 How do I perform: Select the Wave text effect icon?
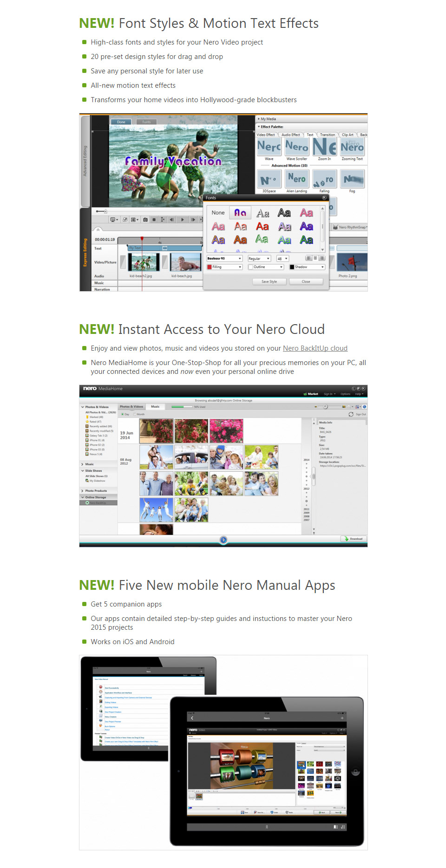(x=269, y=147)
